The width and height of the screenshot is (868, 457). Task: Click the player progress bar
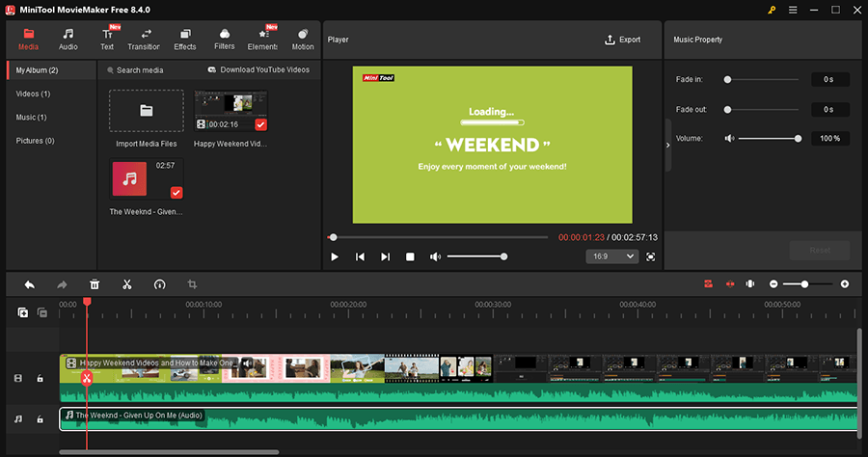(x=438, y=237)
